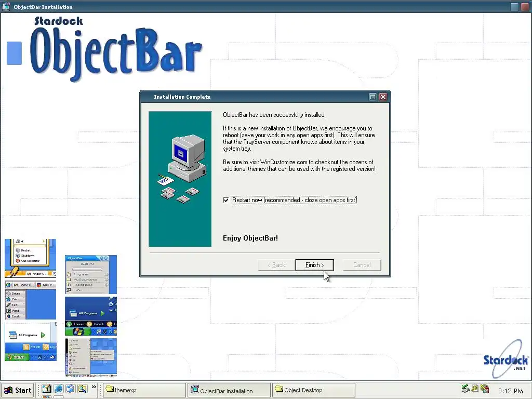Click the ObjectBar Installation title bar icon

(x=6, y=6)
